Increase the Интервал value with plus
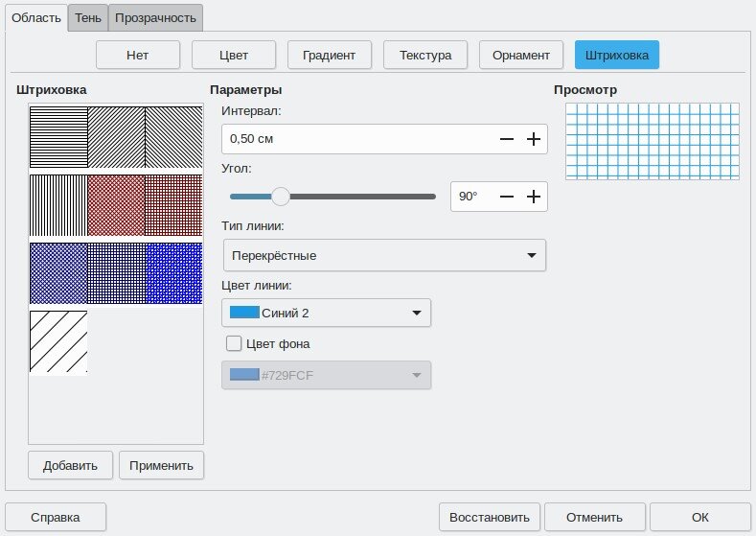 (534, 139)
